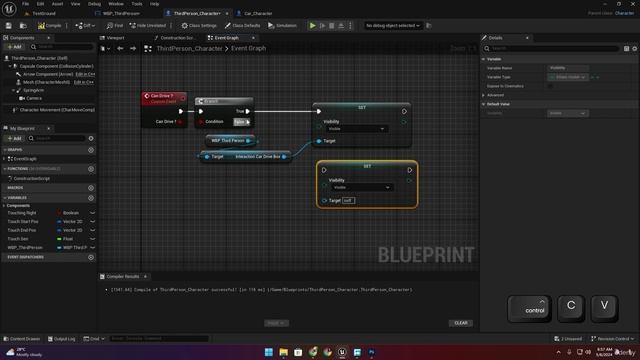Toggle Hide Unrelated nodes
The image size is (640, 360).
click(x=147, y=25)
